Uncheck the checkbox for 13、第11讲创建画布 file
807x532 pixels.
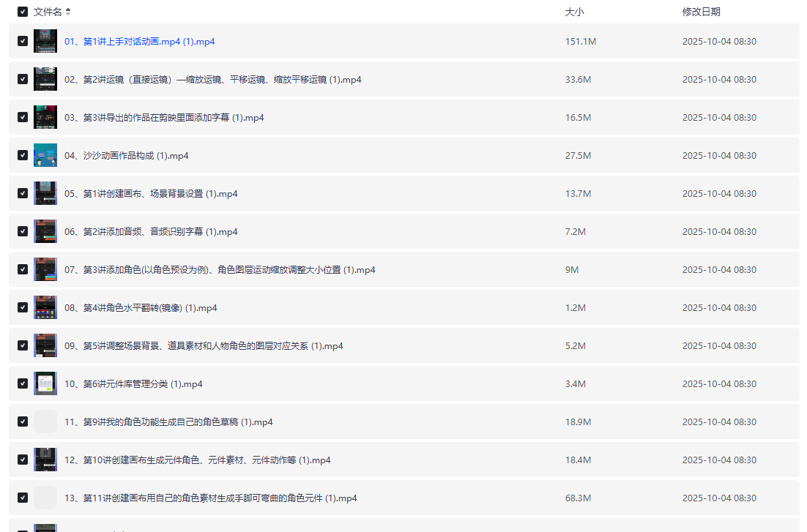tap(23, 498)
